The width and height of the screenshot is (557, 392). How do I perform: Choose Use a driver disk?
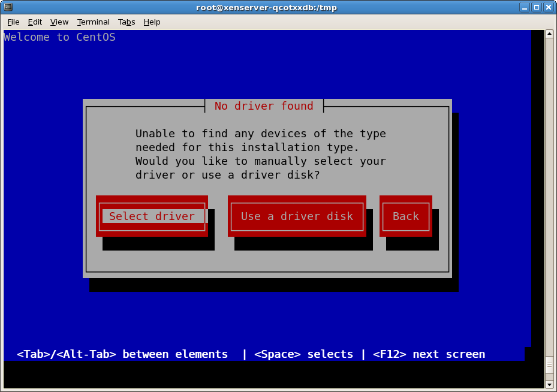297,216
